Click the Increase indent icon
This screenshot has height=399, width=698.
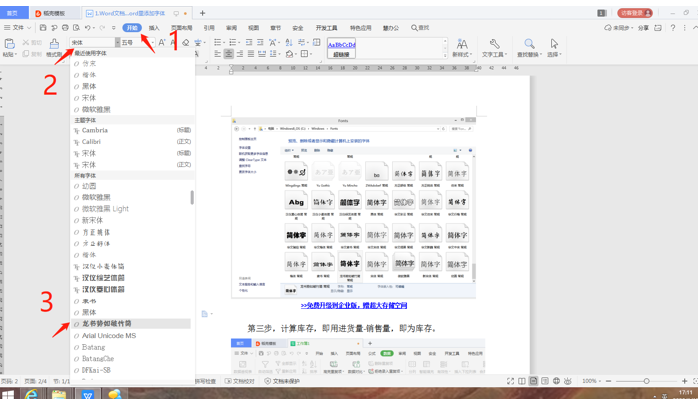(260, 42)
